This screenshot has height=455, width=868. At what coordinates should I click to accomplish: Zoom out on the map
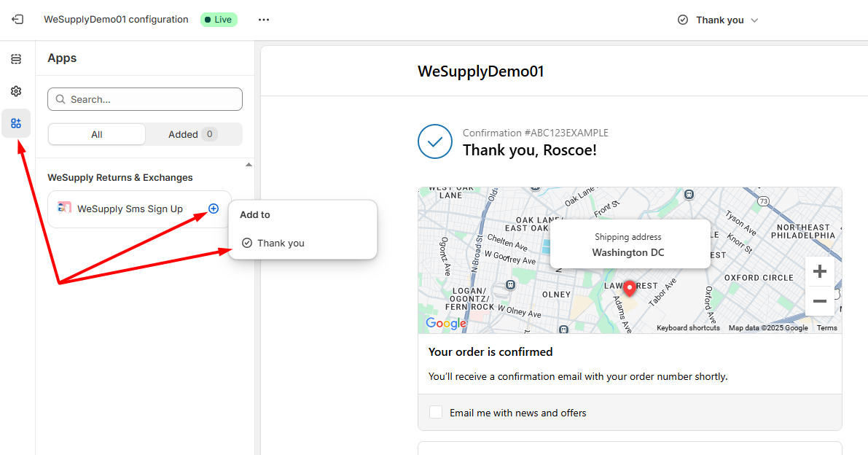tap(820, 301)
